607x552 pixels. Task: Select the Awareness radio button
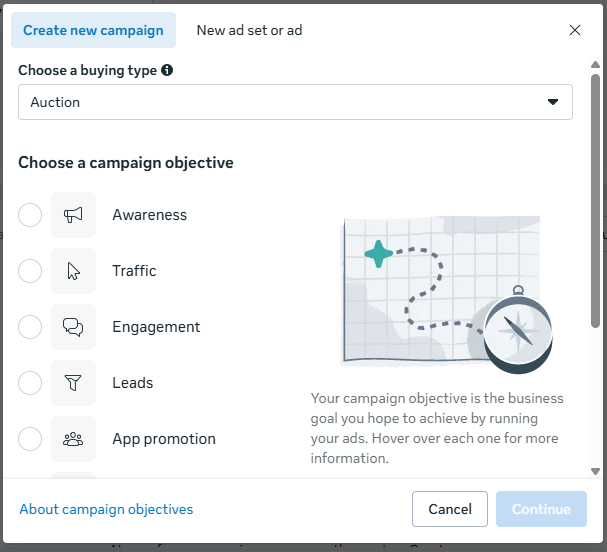pos(30,215)
